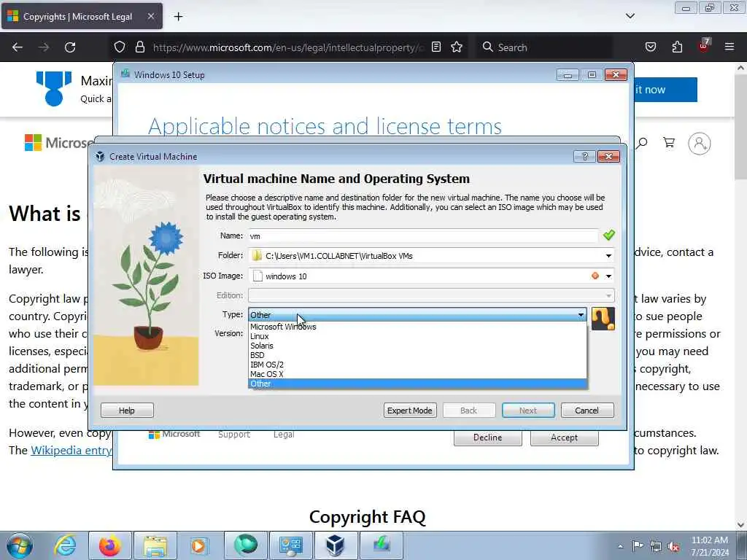The image size is (747, 560).
Task: Click the tracking protection shield icon
Action: tap(120, 47)
